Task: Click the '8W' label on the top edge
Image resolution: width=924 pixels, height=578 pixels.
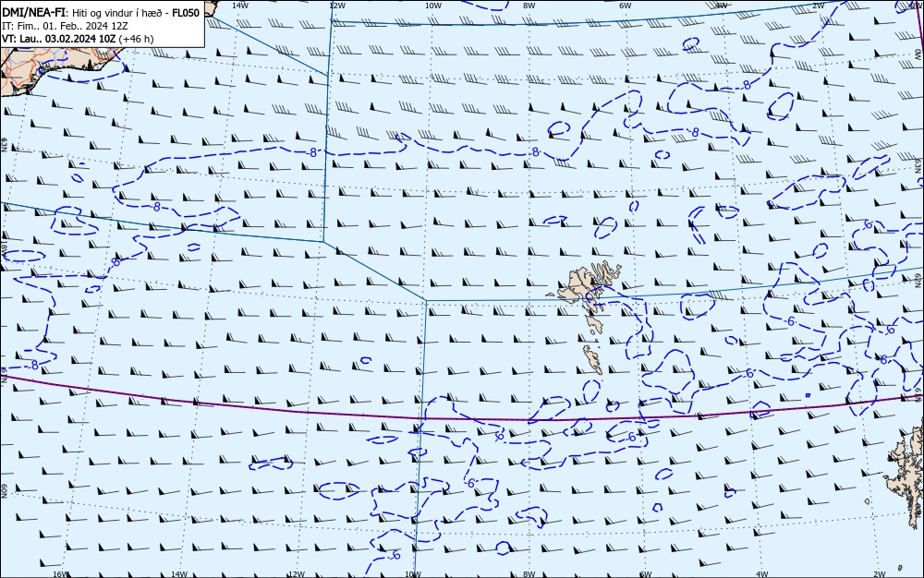Action: coord(529,6)
